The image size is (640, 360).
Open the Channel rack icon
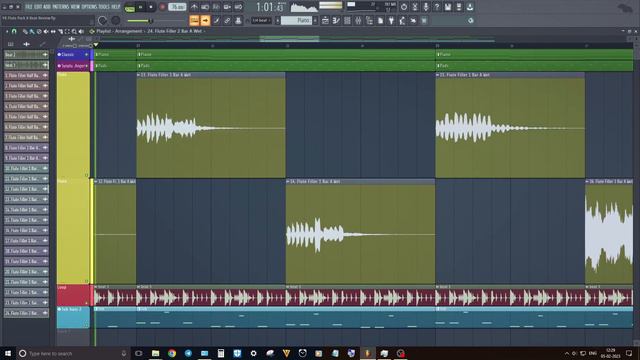click(347, 20)
